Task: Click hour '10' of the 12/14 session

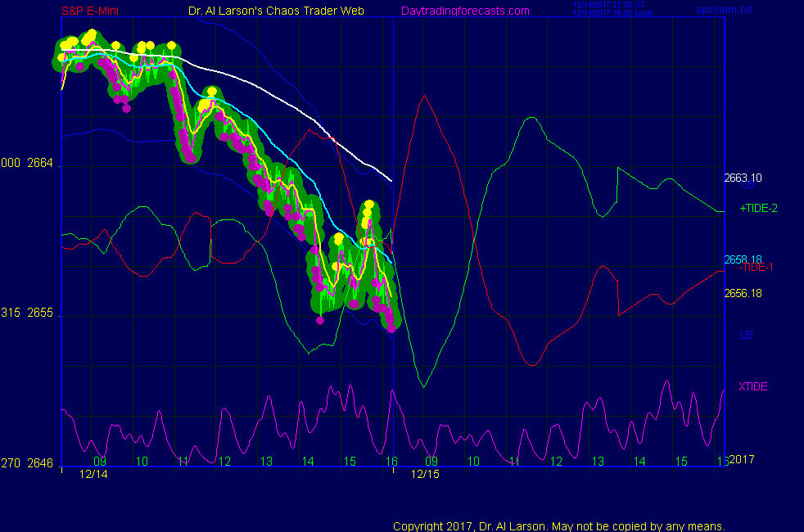Action: pos(142,462)
